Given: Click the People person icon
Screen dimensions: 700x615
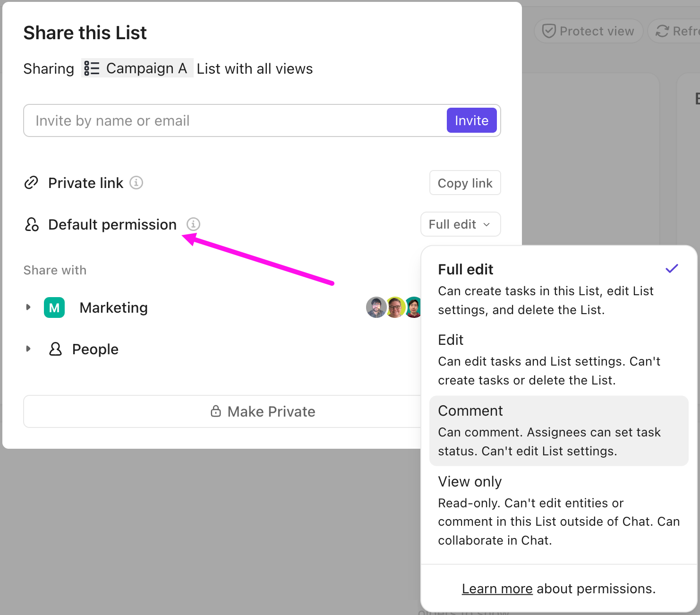Looking at the screenshot, I should (x=55, y=349).
